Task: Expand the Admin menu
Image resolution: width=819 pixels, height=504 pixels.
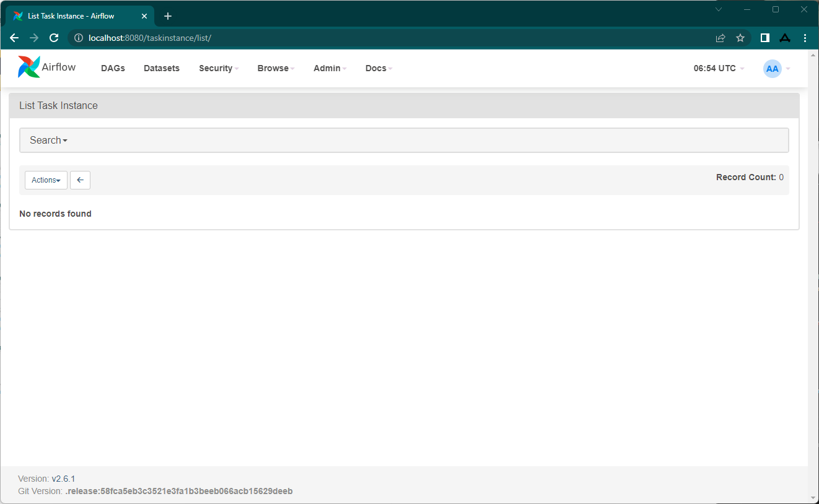Action: 330,68
